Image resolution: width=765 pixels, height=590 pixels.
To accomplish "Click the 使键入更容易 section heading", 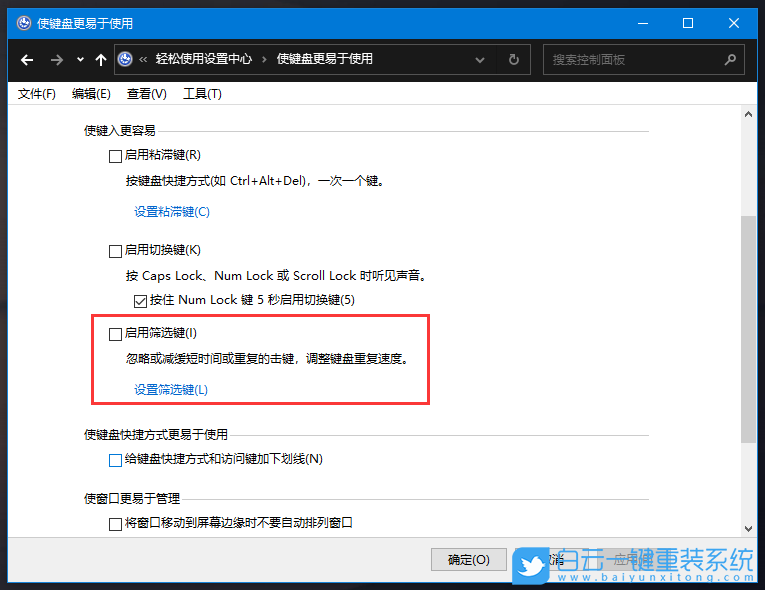I will 120,131.
